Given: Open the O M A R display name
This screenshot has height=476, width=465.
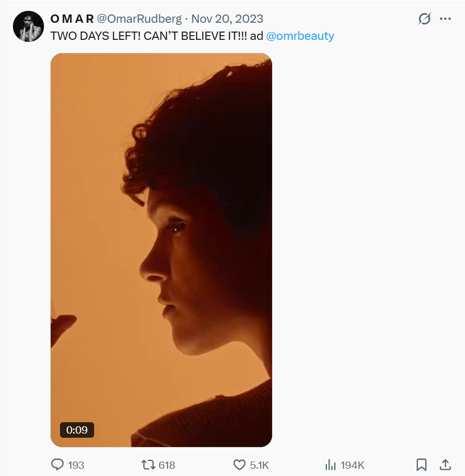Looking at the screenshot, I should click(x=72, y=19).
